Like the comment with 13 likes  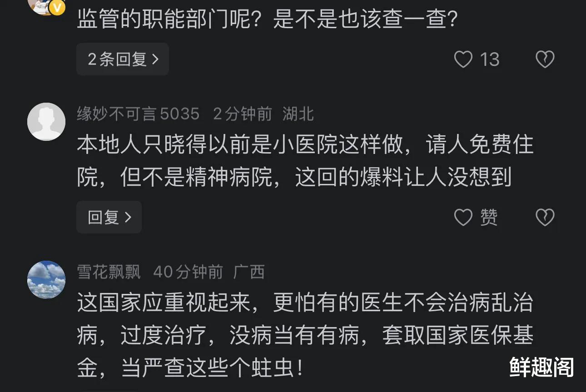(x=463, y=60)
